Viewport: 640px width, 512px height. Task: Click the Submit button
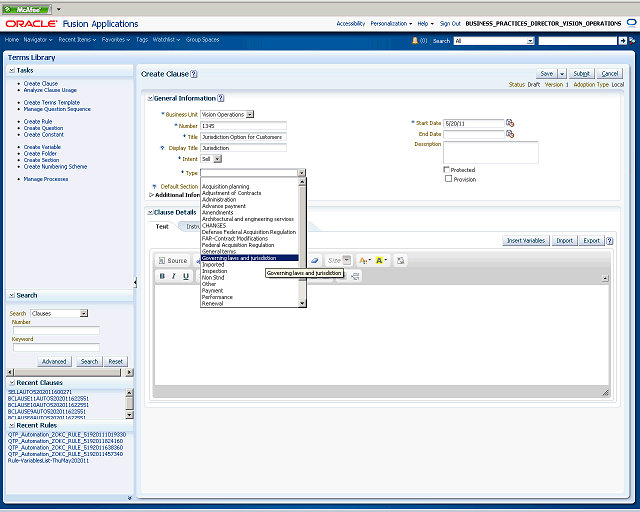coord(582,74)
